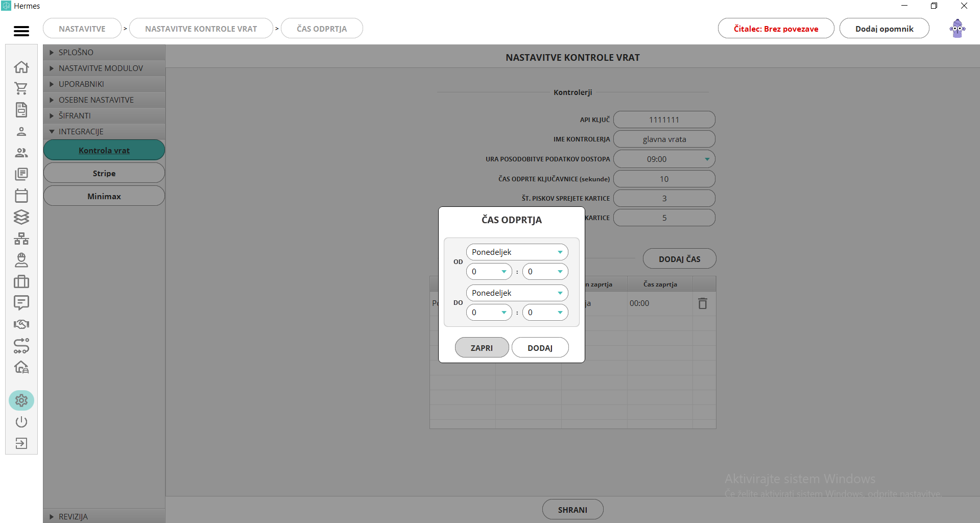Screen dimensions: 980x523
Task: Select the Minimax integration item
Action: click(x=104, y=196)
